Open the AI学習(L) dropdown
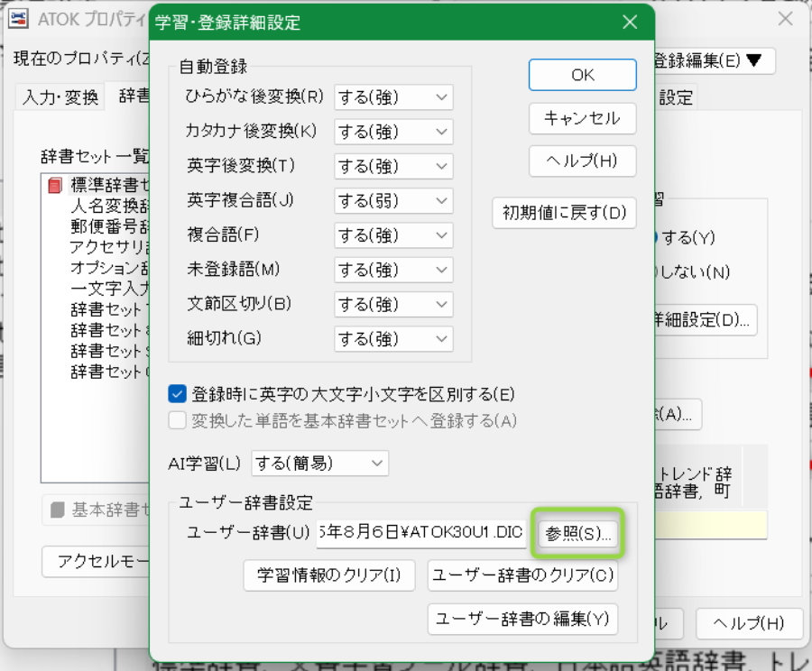Image resolution: width=812 pixels, height=671 pixels. click(319, 464)
